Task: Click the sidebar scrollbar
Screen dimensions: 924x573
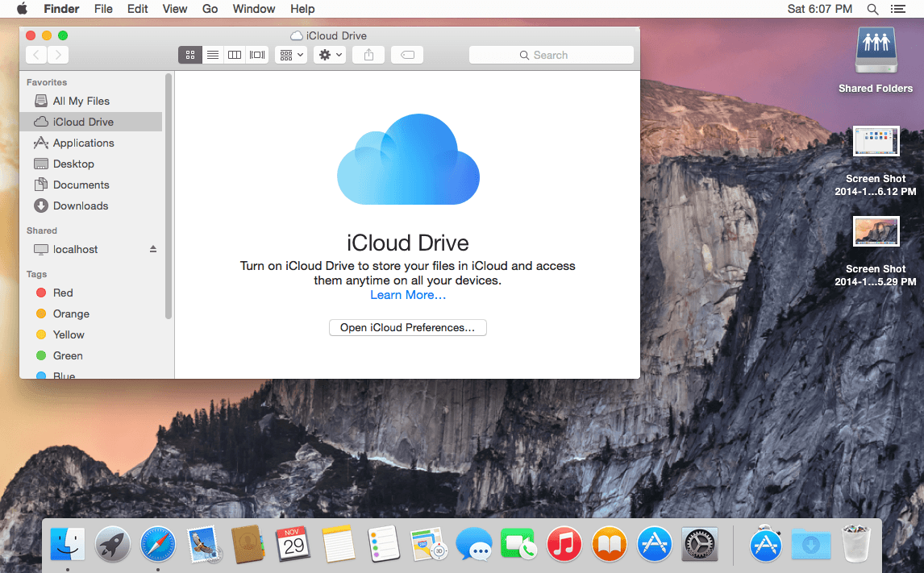Action: (x=169, y=196)
